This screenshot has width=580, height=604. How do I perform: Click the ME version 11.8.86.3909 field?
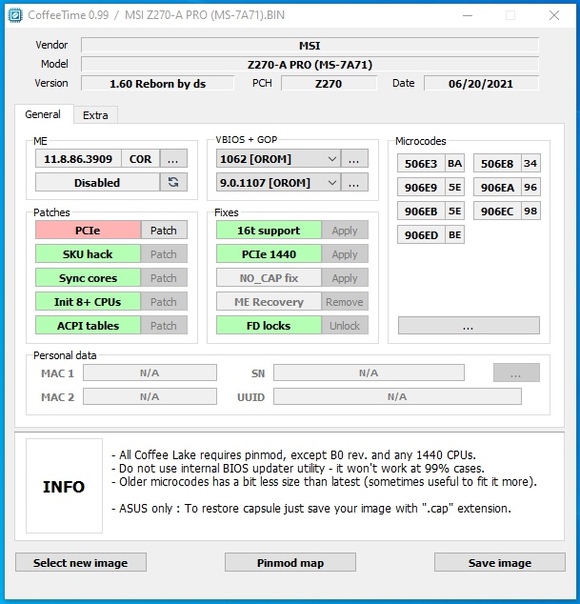tap(78, 159)
